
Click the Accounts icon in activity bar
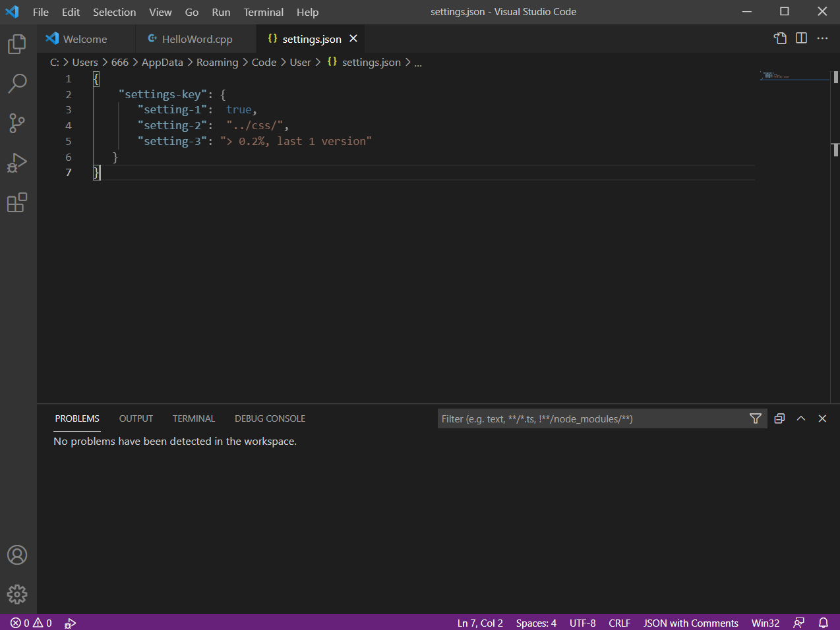[x=16, y=555]
